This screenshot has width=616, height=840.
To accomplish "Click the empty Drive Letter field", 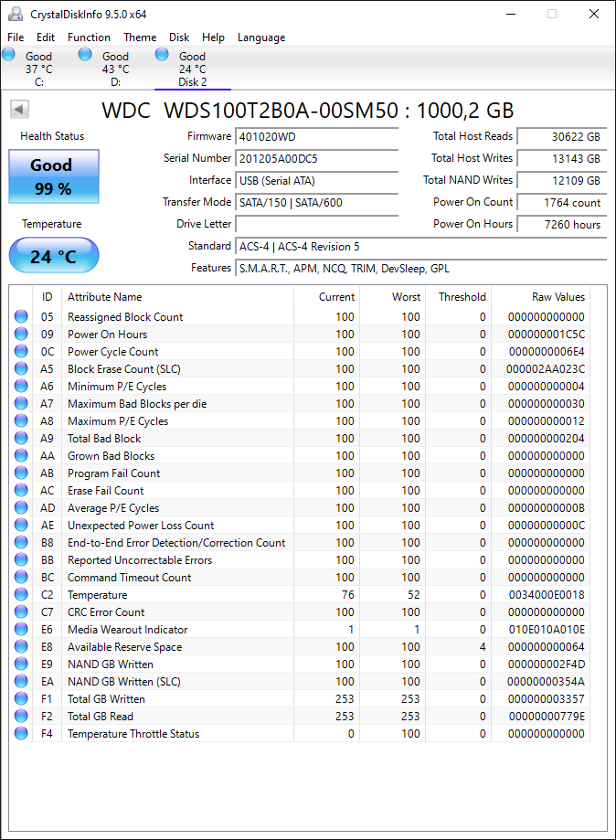I will click(x=316, y=225).
